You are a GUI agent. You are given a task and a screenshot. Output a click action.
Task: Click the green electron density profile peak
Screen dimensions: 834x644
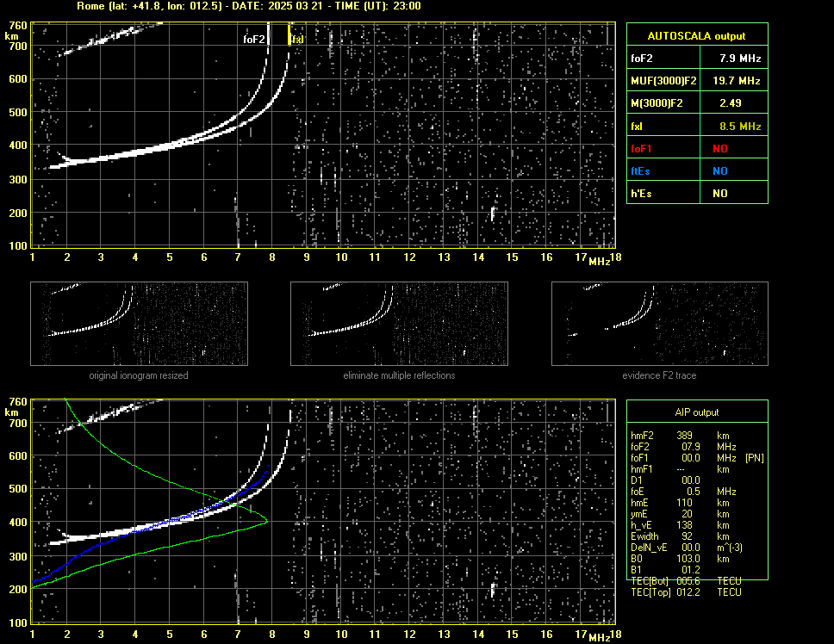click(266, 521)
